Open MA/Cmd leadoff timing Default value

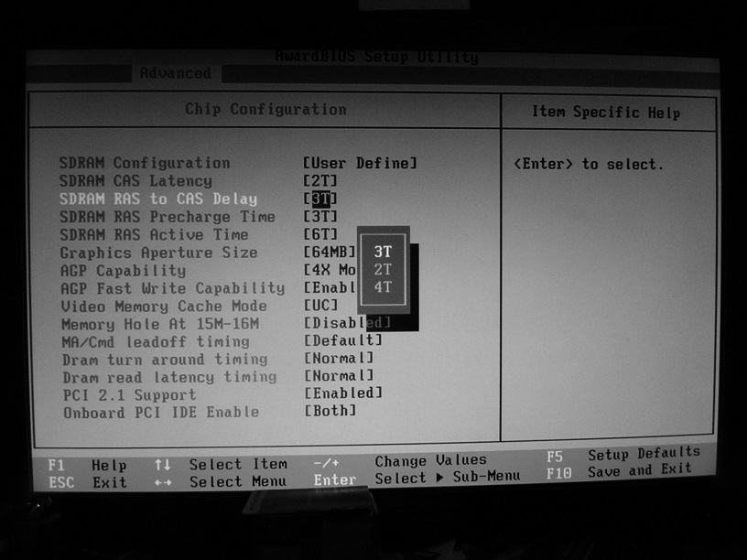point(343,340)
